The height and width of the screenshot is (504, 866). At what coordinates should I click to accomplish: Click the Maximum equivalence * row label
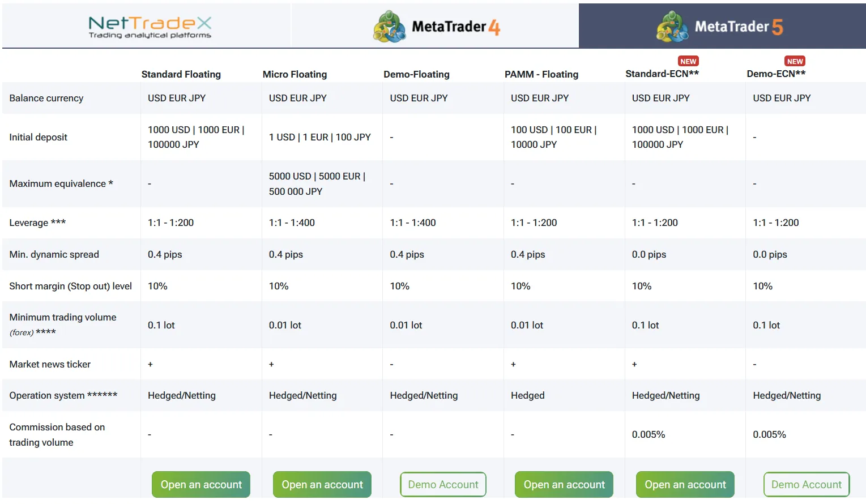[61, 183]
